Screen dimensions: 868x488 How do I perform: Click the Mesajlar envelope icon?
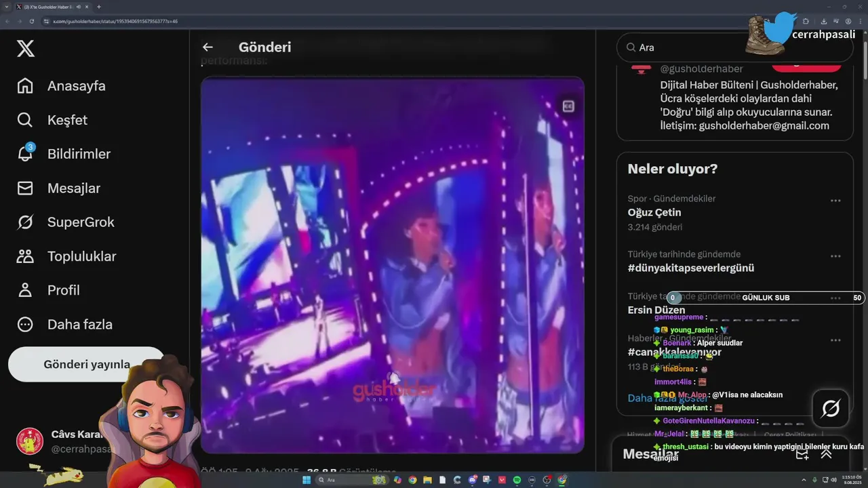(25, 188)
